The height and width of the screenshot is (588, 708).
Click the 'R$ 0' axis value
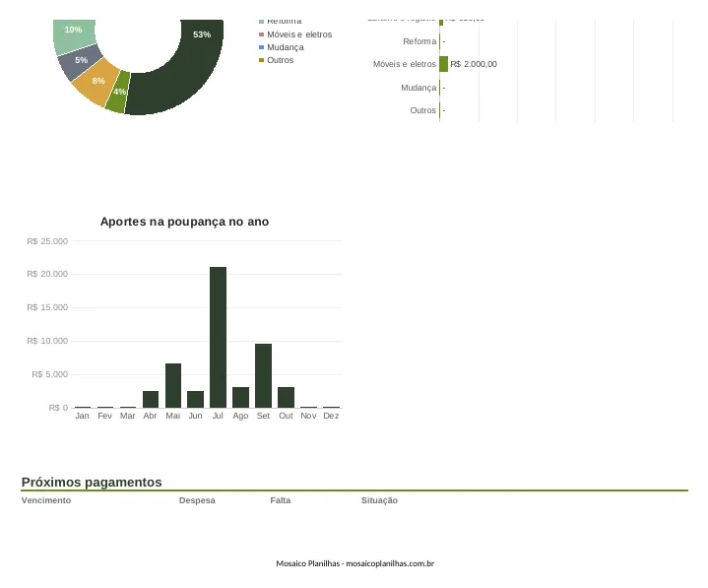tap(58, 408)
